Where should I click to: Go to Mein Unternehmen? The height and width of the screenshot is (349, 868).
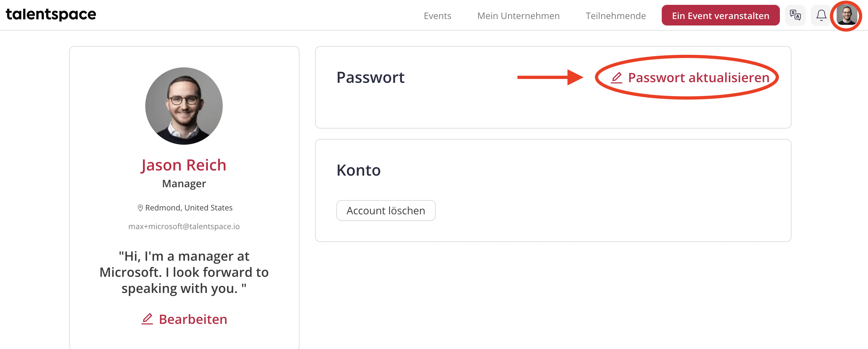point(518,15)
